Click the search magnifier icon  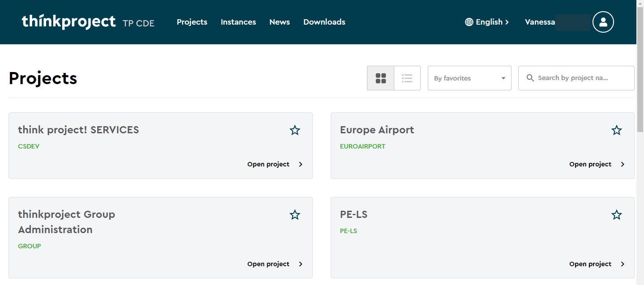[x=530, y=78]
